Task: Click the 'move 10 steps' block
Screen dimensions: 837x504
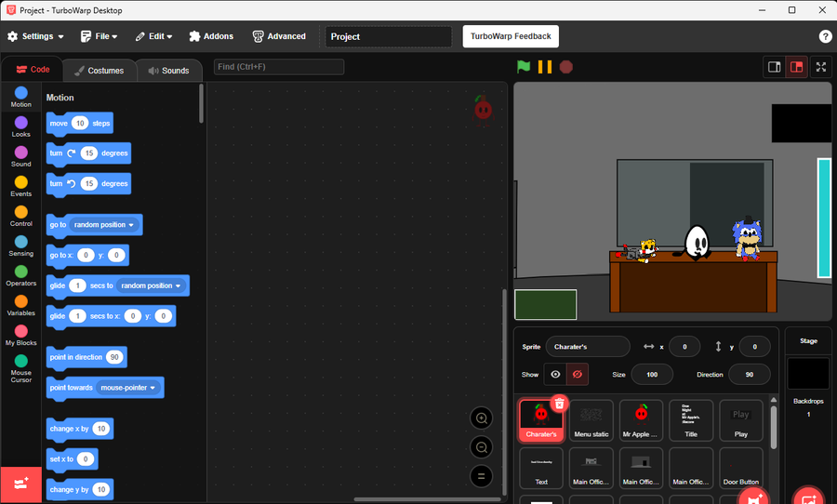Action: [80, 124]
